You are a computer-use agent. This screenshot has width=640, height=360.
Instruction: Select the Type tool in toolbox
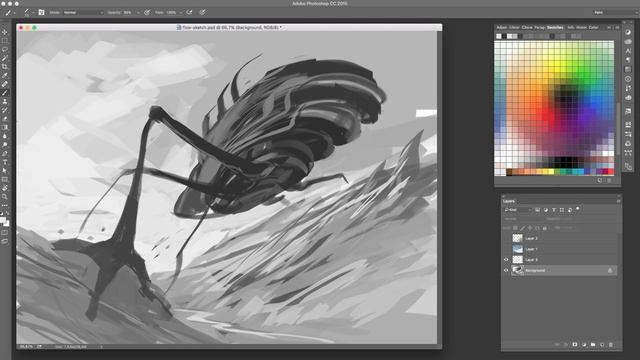click(x=5, y=162)
